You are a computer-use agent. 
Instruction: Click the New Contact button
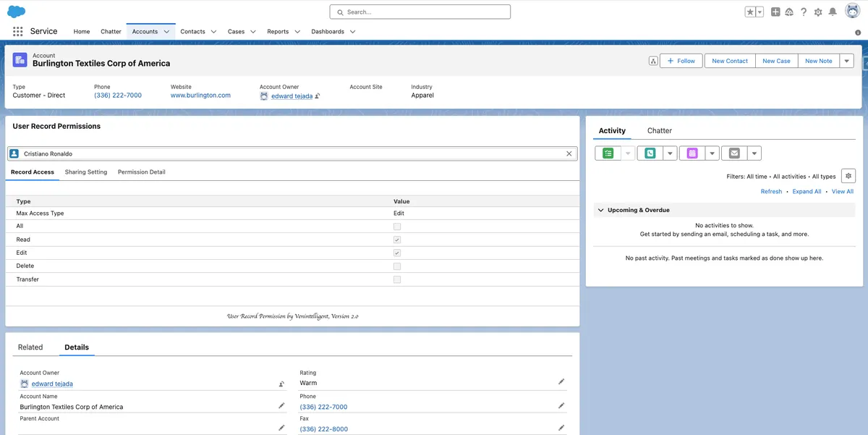pos(730,61)
